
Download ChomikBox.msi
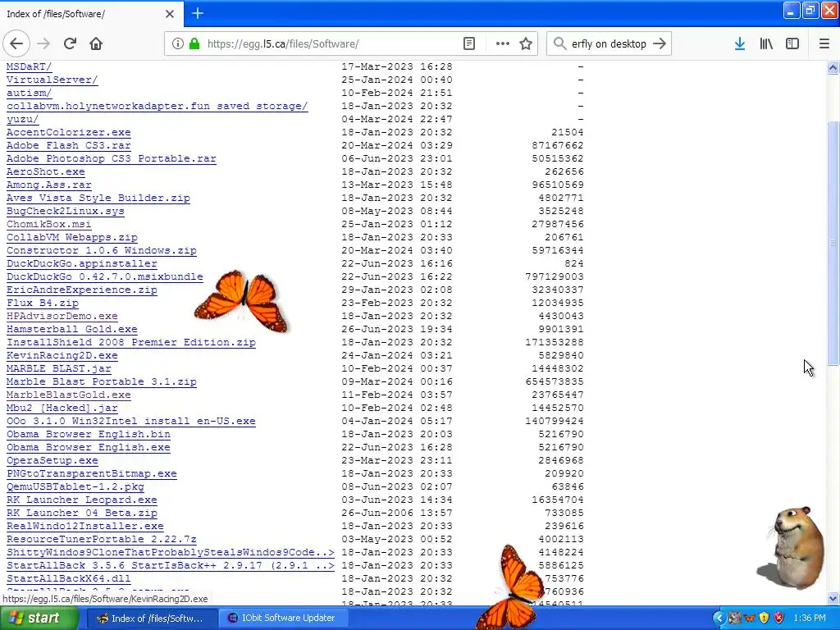tap(48, 224)
